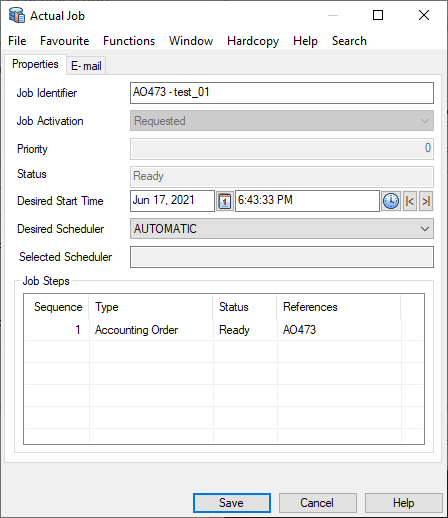Viewport: 448px width, 518px height.
Task: Click the Priority field showing 0
Action: point(282,149)
